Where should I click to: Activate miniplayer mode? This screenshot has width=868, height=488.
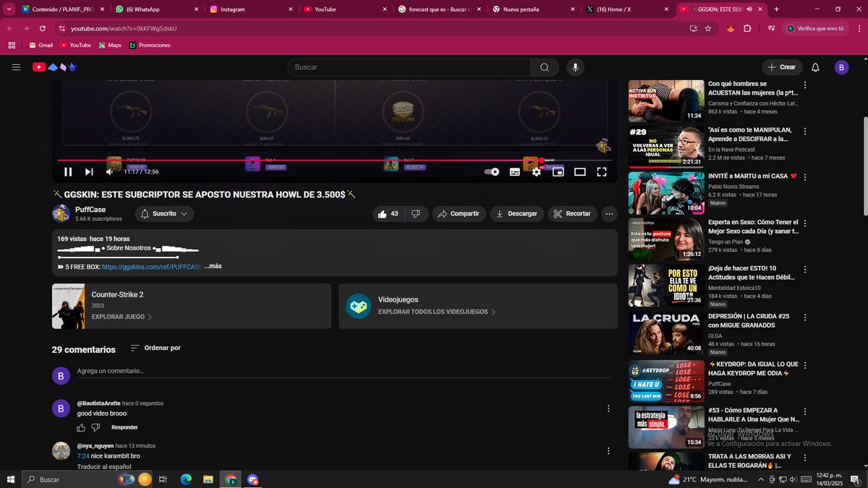(x=558, y=172)
